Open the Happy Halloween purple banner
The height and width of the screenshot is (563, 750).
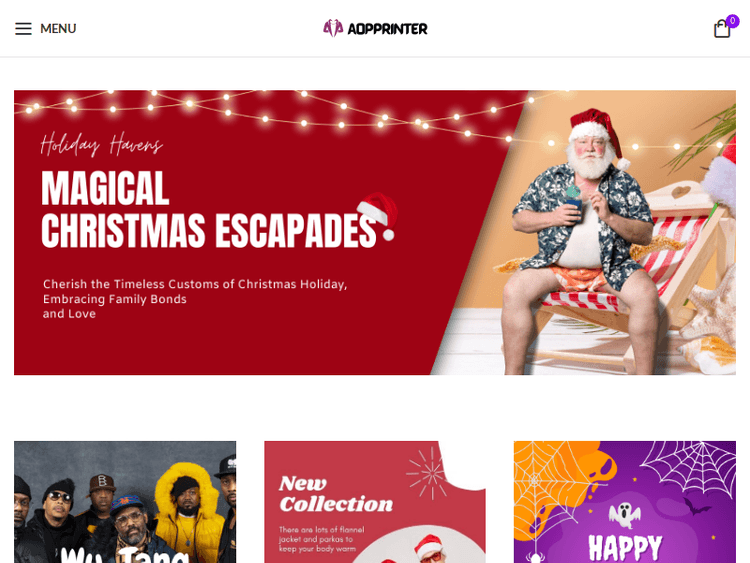[625, 502]
